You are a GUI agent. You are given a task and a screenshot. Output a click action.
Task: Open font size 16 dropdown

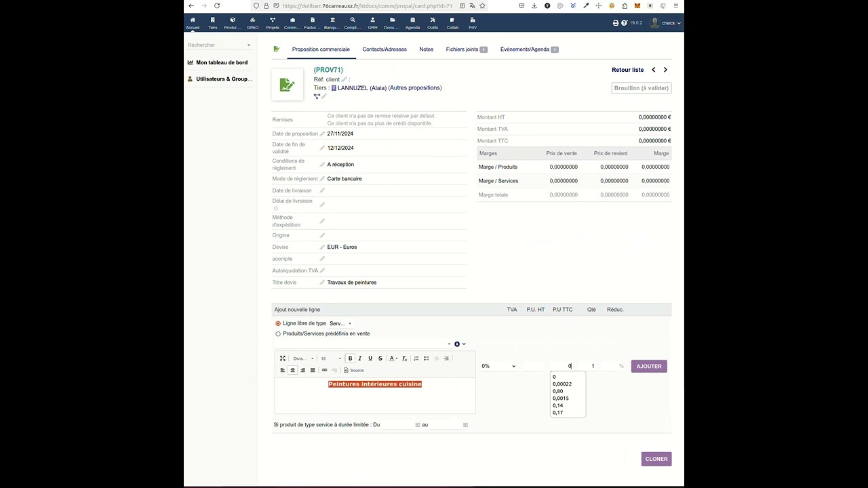pos(331,359)
